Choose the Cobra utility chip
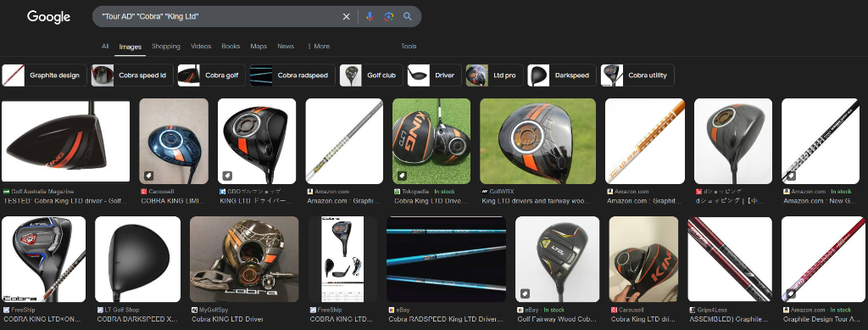This screenshot has height=330, width=868. tap(637, 76)
